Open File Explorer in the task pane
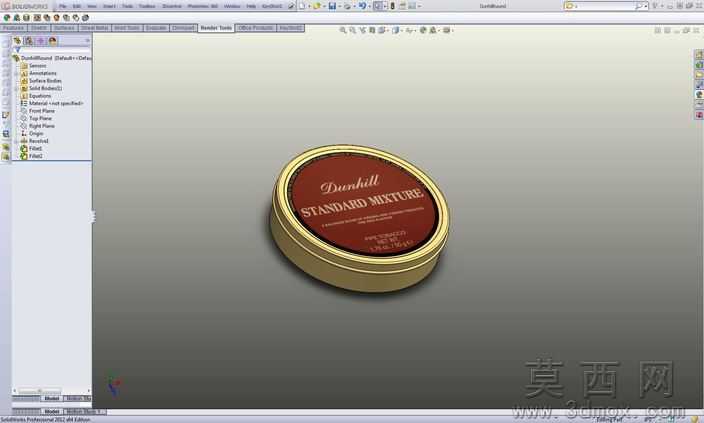This screenshot has height=423, width=704. (x=699, y=75)
